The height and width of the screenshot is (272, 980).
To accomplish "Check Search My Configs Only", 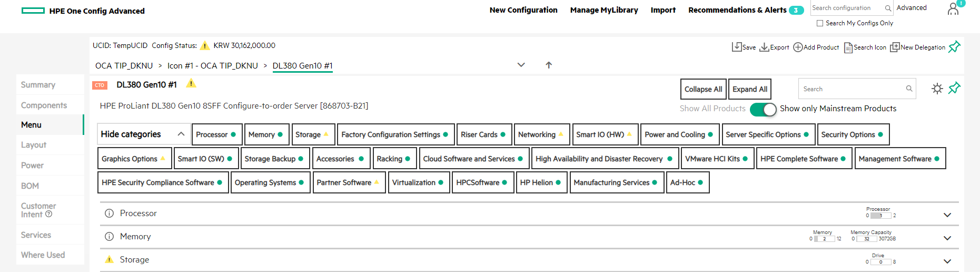I will tap(819, 23).
